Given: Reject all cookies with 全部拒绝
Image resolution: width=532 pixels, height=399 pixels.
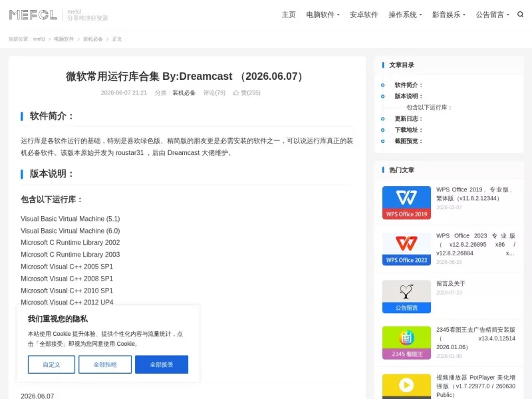Looking at the screenshot, I should click(x=105, y=364).
